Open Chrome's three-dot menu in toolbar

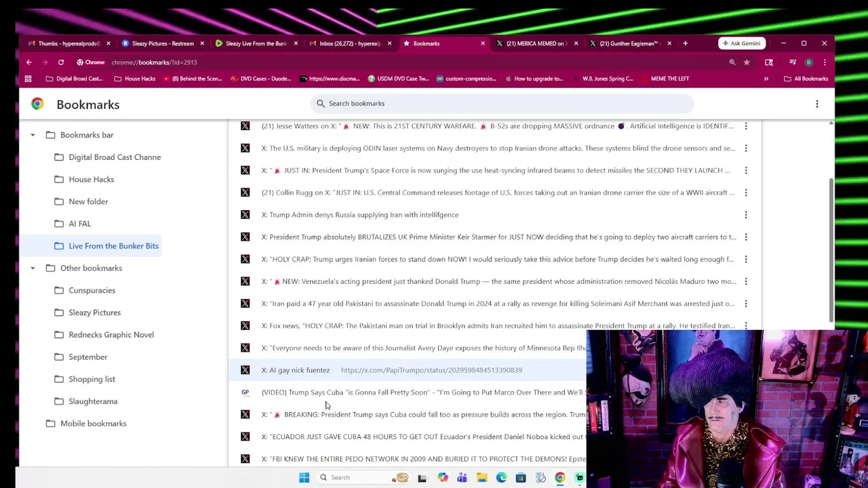pos(825,62)
